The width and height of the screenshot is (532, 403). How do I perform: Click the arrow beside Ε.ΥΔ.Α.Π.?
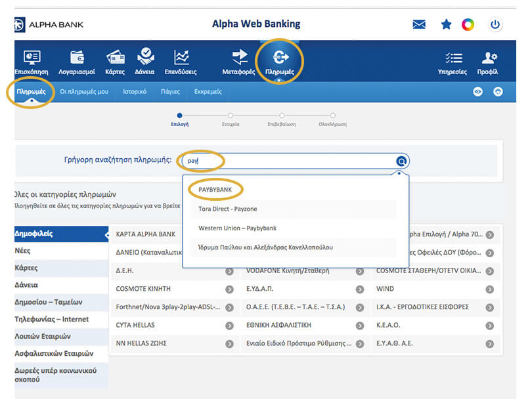(x=360, y=289)
